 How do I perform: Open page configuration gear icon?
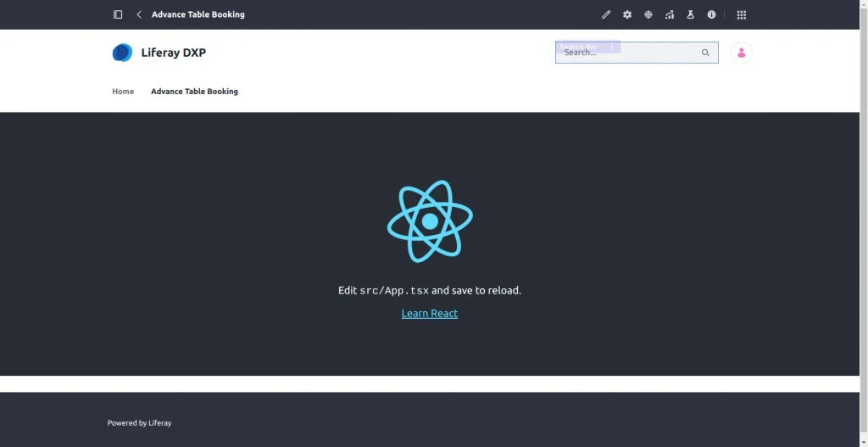(x=627, y=15)
